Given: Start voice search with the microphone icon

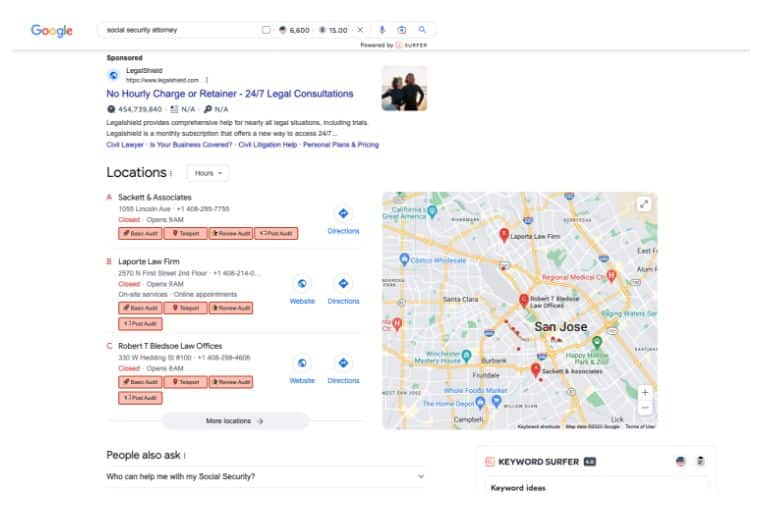Looking at the screenshot, I should tap(382, 30).
